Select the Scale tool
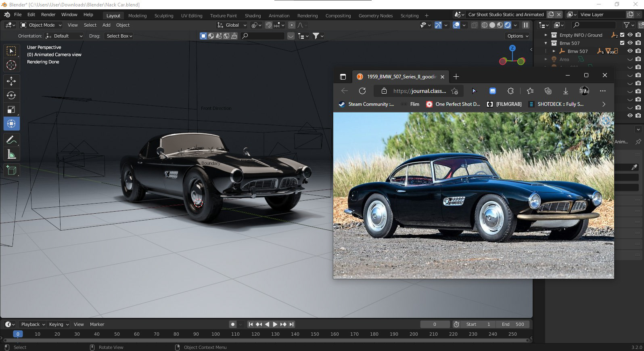This screenshot has height=351, width=644. [x=11, y=109]
